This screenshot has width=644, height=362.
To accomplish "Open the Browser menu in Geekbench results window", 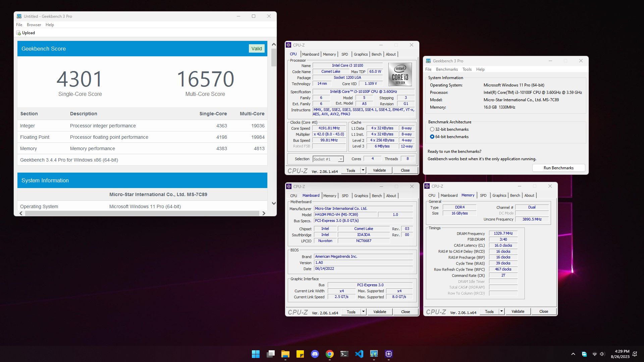I will point(34,25).
